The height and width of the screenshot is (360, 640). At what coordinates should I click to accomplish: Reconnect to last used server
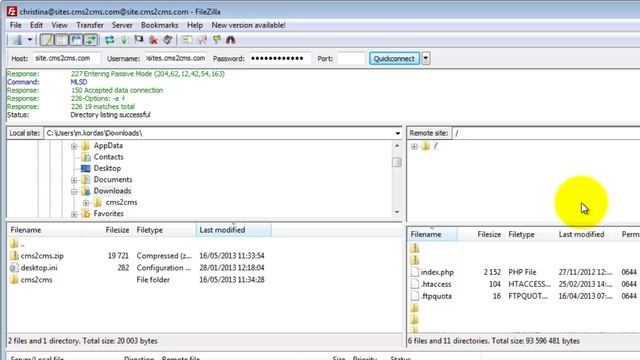point(168,40)
